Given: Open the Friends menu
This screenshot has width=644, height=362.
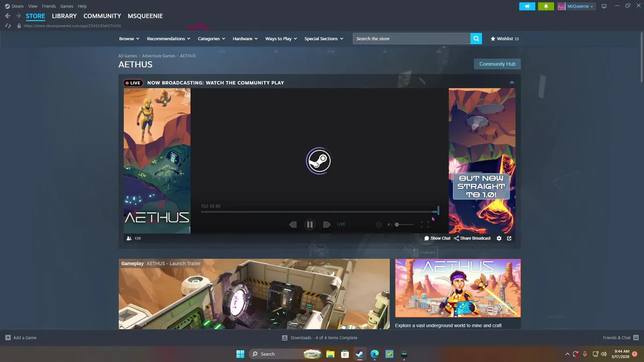Looking at the screenshot, I should 49,6.
